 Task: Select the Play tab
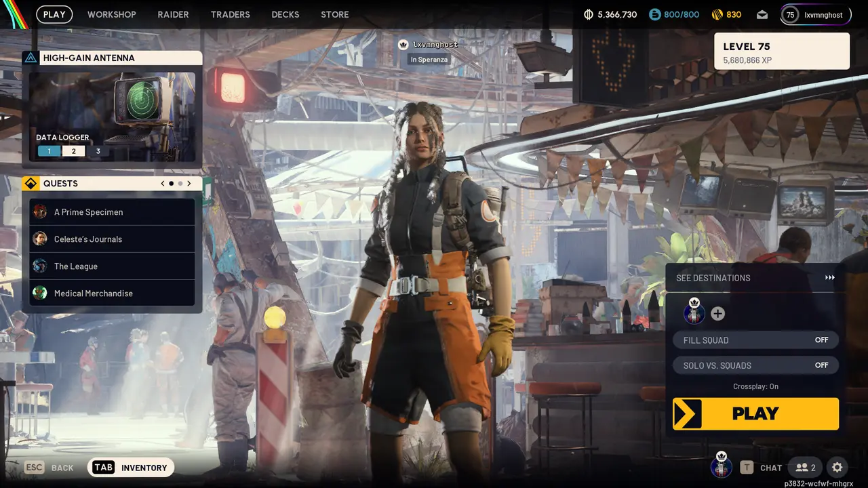tap(54, 14)
